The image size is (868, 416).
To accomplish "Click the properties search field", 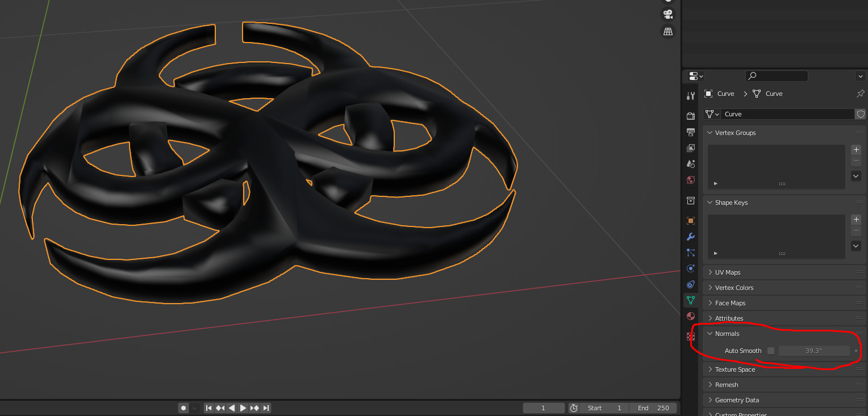I will point(777,76).
